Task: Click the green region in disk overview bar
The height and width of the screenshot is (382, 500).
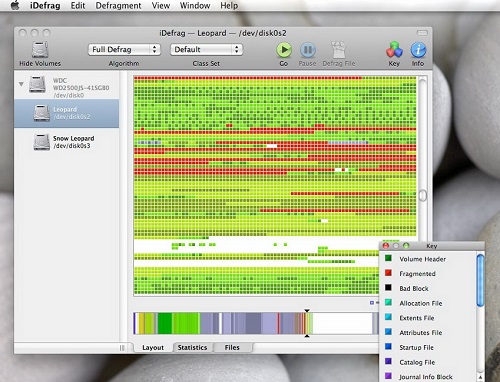Action: (165, 323)
